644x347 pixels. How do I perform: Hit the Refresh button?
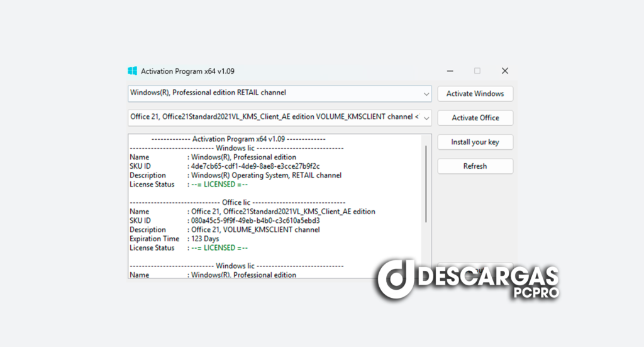pos(475,166)
